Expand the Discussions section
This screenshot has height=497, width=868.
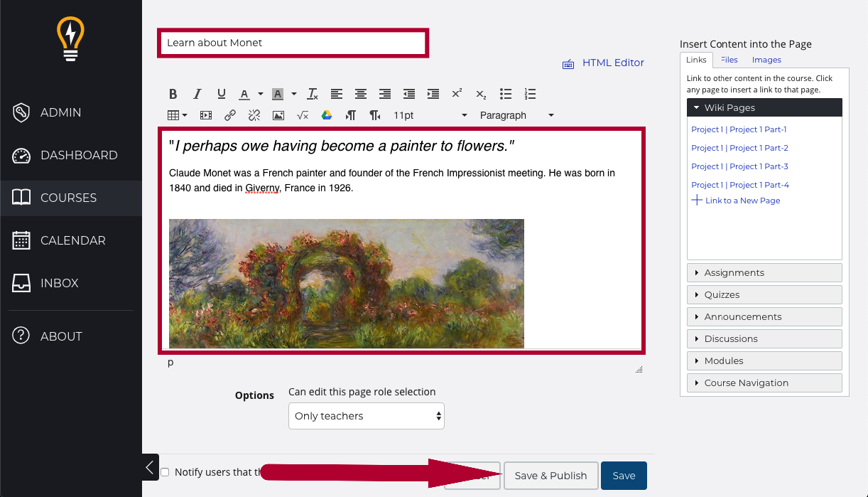[764, 338]
